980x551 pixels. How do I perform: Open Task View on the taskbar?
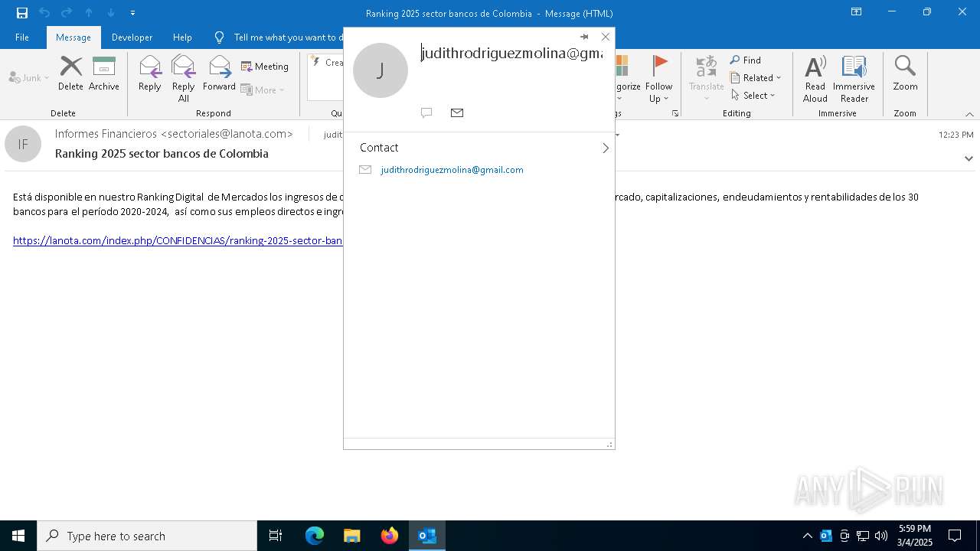tap(276, 536)
